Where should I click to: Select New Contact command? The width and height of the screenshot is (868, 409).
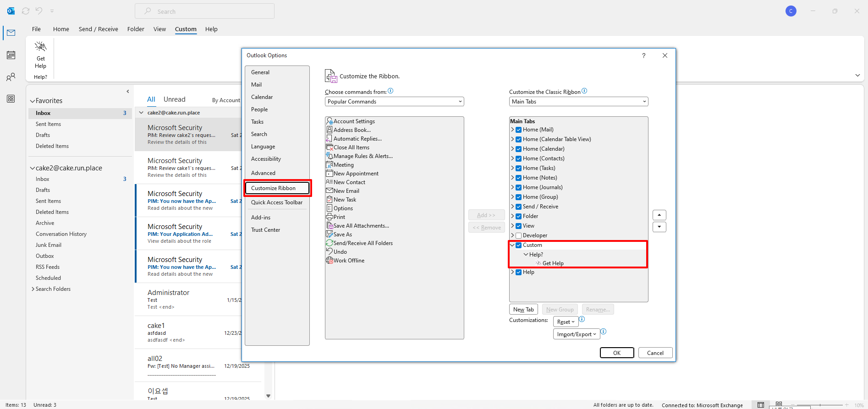pyautogui.click(x=346, y=182)
